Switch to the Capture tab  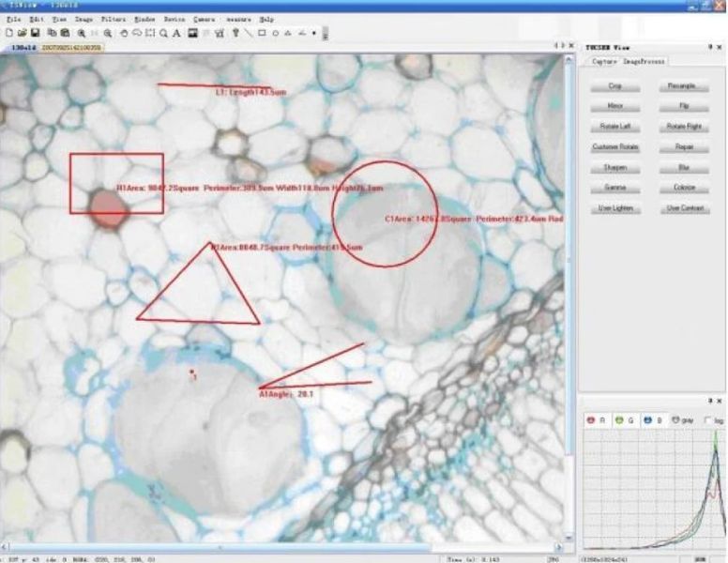tap(603, 61)
